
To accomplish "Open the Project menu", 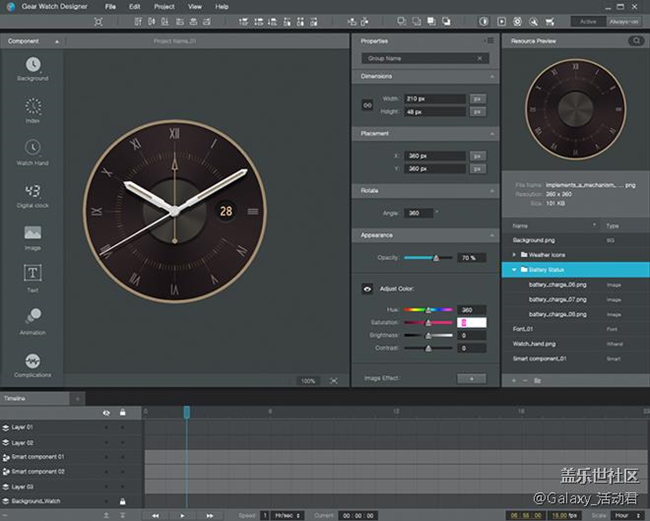I will pos(164,7).
